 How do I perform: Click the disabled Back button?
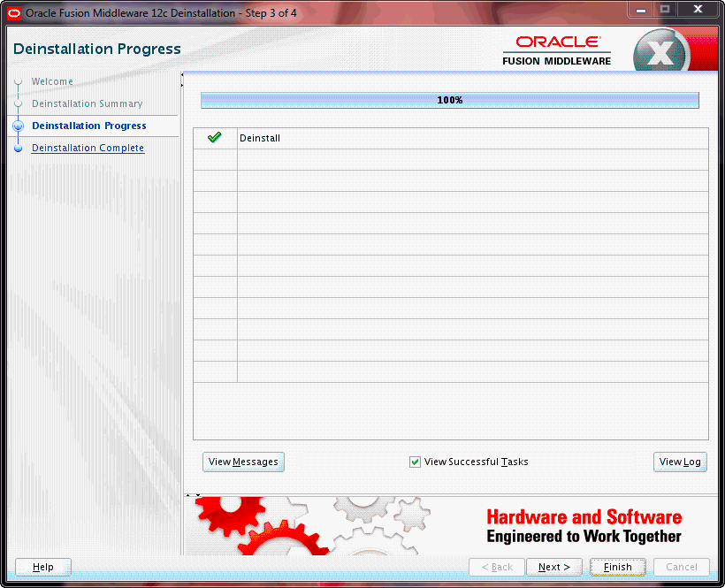point(497,567)
